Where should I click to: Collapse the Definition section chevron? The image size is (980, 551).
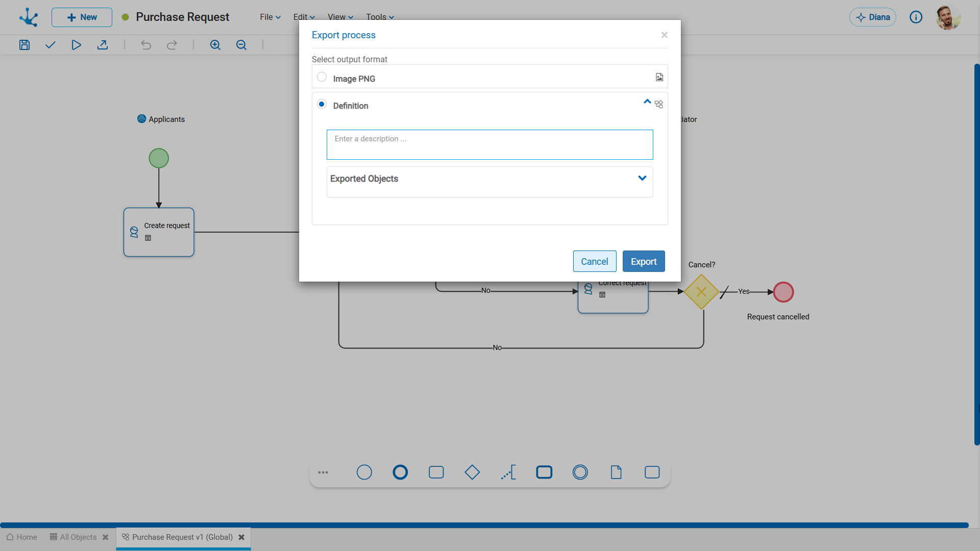pos(647,102)
